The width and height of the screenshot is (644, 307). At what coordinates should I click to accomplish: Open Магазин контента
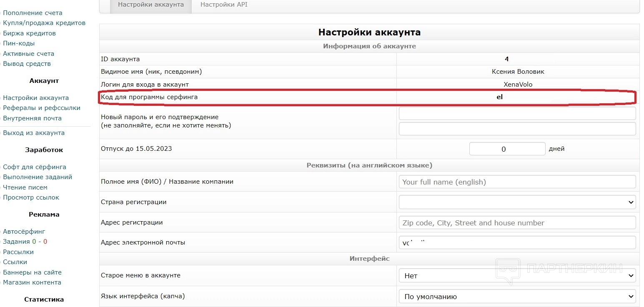pos(32,282)
